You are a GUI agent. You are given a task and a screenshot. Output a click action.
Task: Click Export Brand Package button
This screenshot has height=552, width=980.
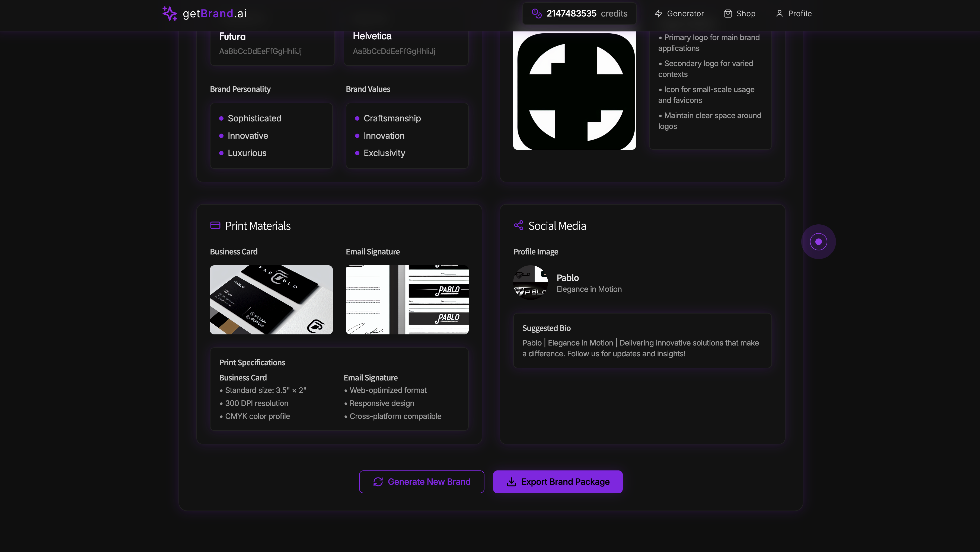tap(558, 482)
